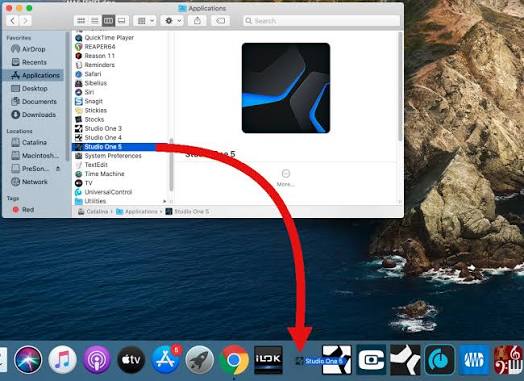Click the More... button in preview
This screenshot has height=381, width=524.
[x=286, y=178]
